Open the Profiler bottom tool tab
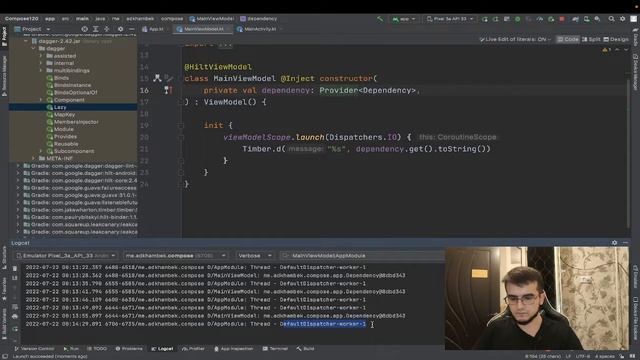This screenshot has height=360, width=640. (x=193, y=349)
